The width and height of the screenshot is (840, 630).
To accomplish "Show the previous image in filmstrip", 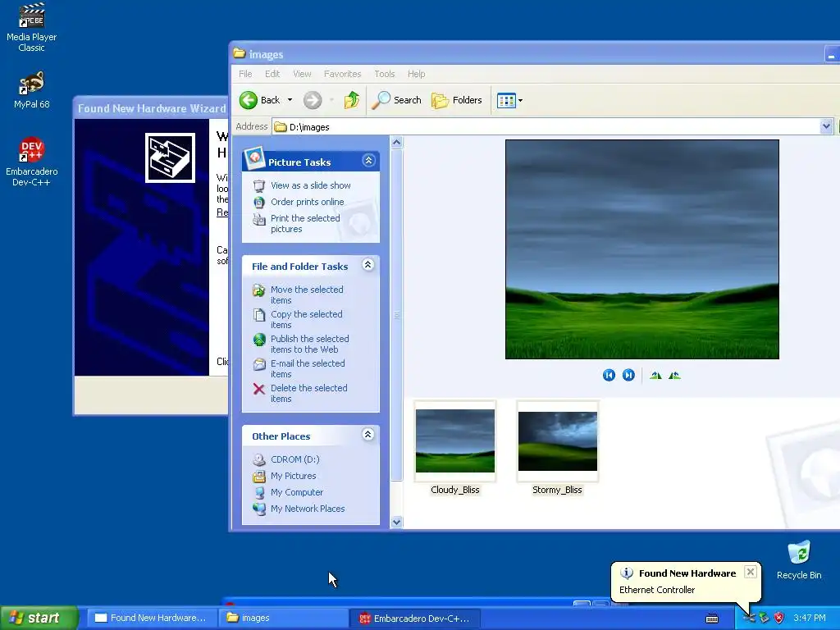I will 609,375.
